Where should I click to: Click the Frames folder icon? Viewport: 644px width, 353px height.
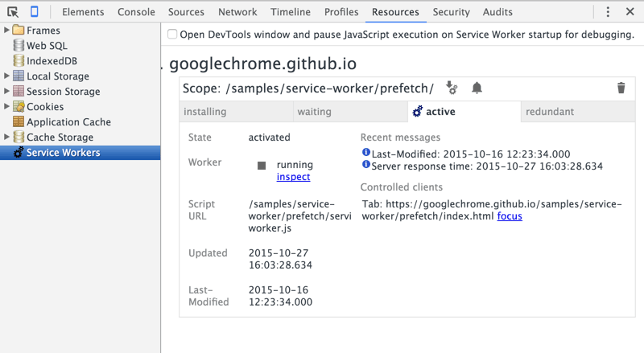coord(19,30)
